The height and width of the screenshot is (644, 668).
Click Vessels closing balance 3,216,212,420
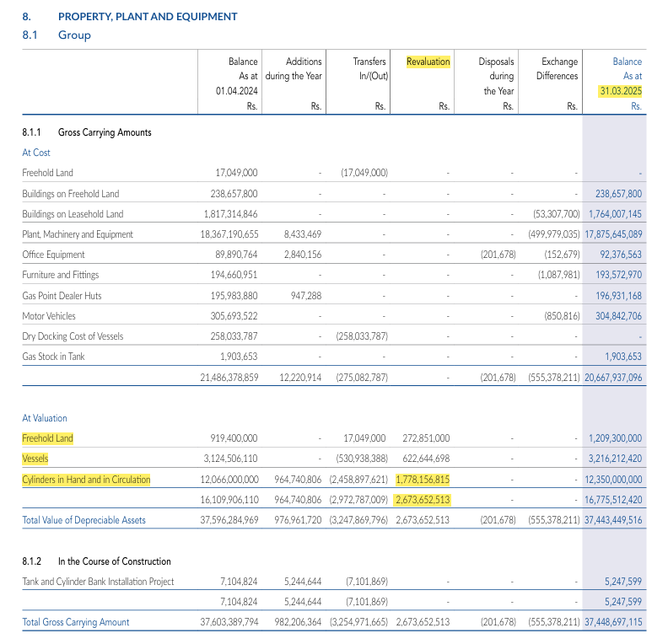click(615, 459)
